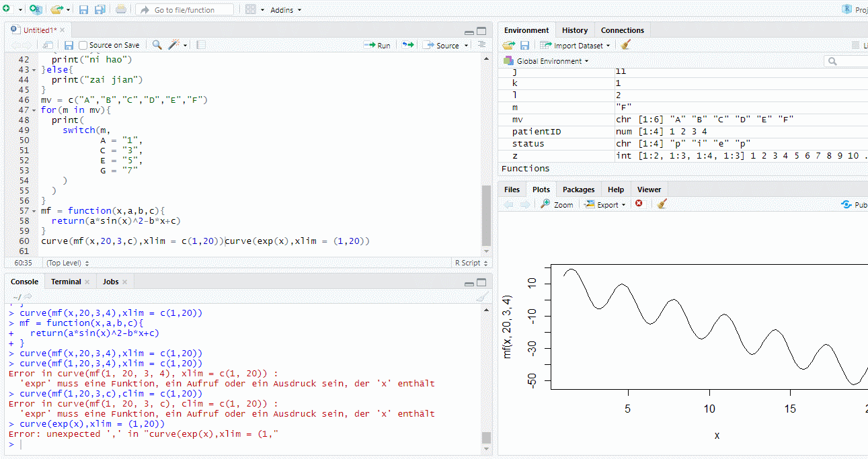Re-run the previous code region icon
Image resolution: width=868 pixels, height=459 pixels.
click(x=407, y=45)
